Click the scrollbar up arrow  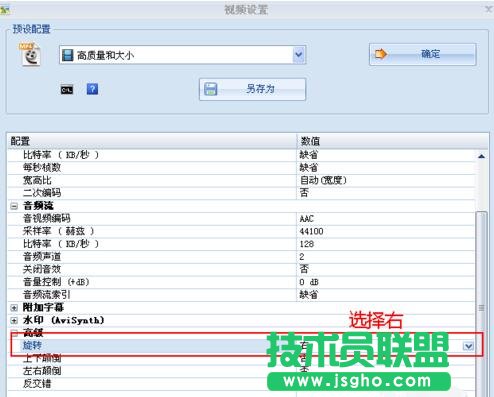coord(481,156)
